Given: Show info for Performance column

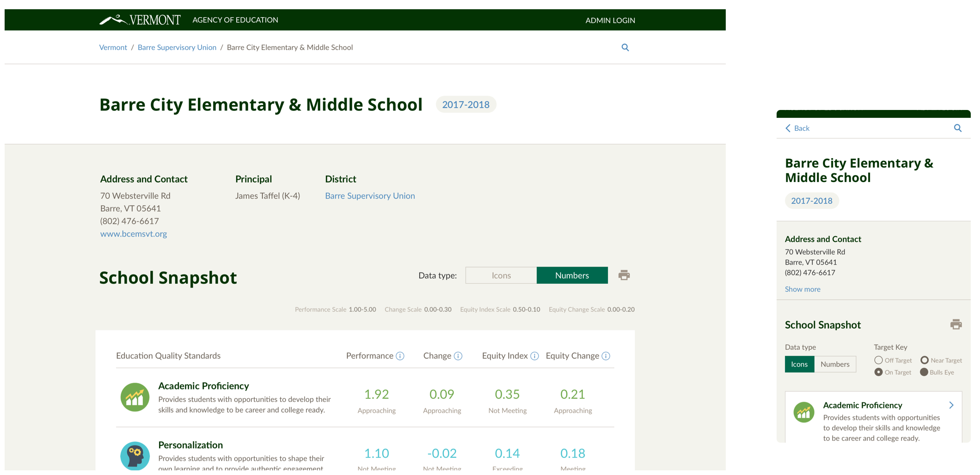Looking at the screenshot, I should [x=400, y=356].
